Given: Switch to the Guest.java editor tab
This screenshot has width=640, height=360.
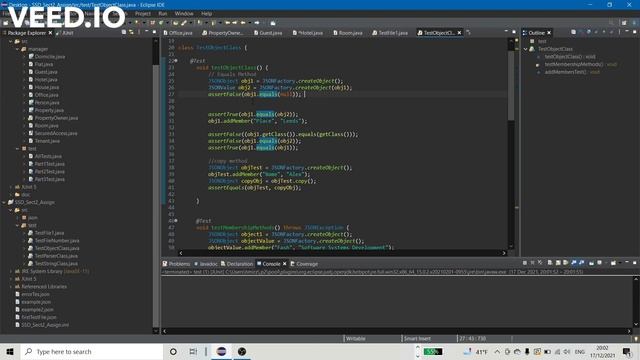Looking at the screenshot, I should (268, 33).
